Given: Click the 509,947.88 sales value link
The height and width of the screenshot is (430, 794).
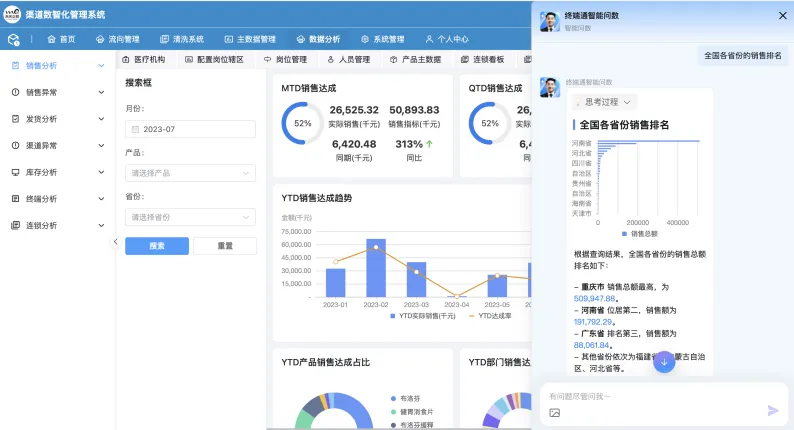Looking at the screenshot, I should point(594,299).
